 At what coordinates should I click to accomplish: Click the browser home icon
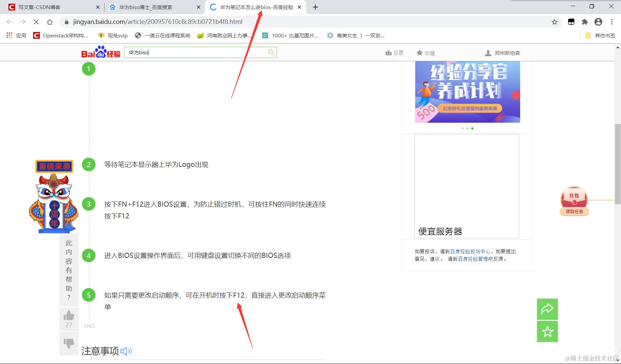(x=50, y=22)
